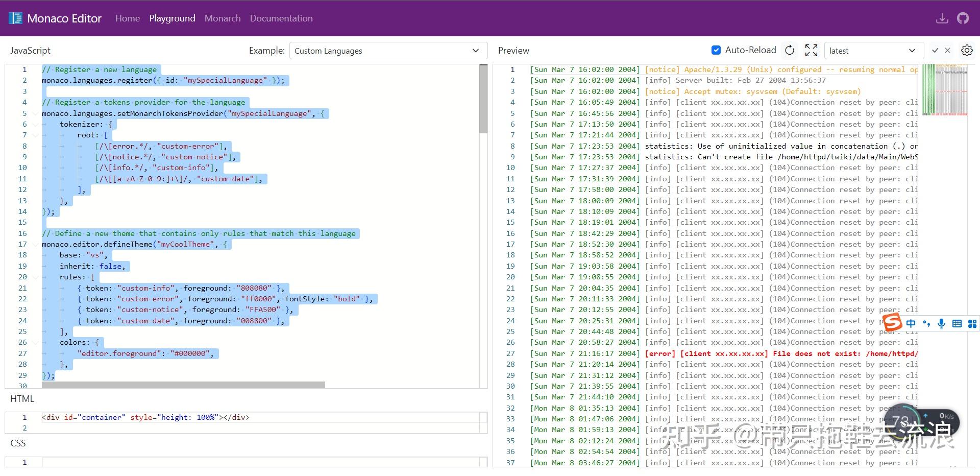Click the preview log timestamp on line 32
Viewport: 980px width, 476px height.
coord(585,408)
